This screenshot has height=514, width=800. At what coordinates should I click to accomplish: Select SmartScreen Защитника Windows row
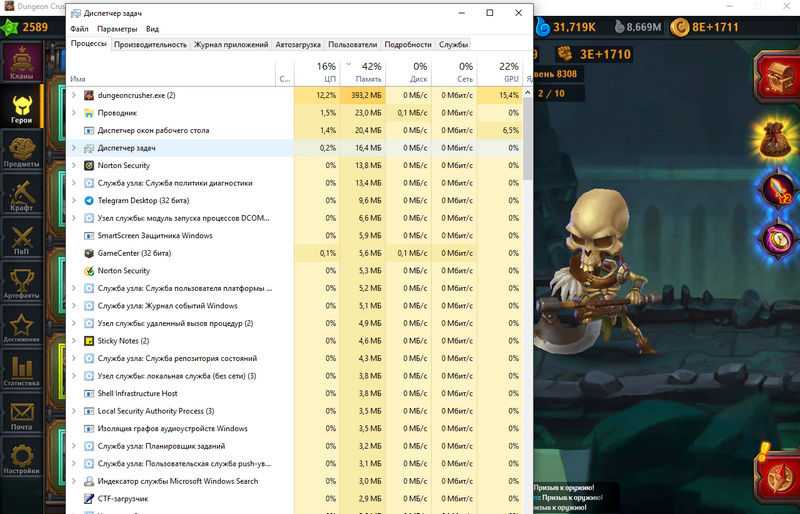295,236
